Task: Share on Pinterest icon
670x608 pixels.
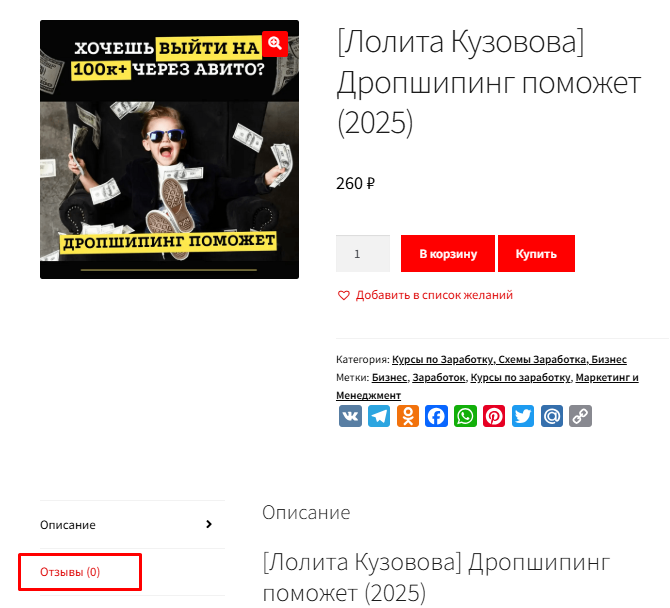Action: tap(494, 416)
